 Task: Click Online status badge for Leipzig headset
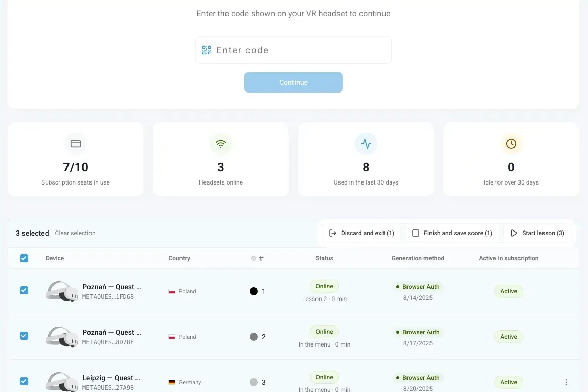(324, 377)
